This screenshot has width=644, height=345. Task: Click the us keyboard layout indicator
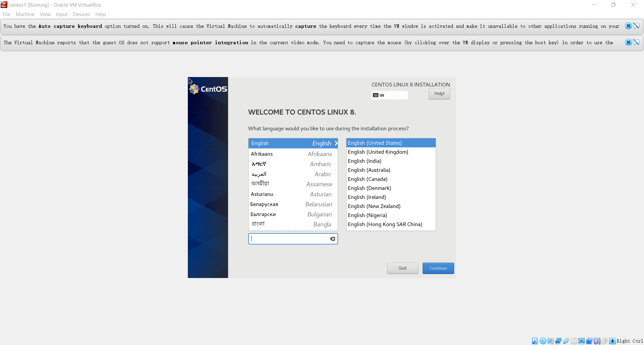click(x=389, y=95)
